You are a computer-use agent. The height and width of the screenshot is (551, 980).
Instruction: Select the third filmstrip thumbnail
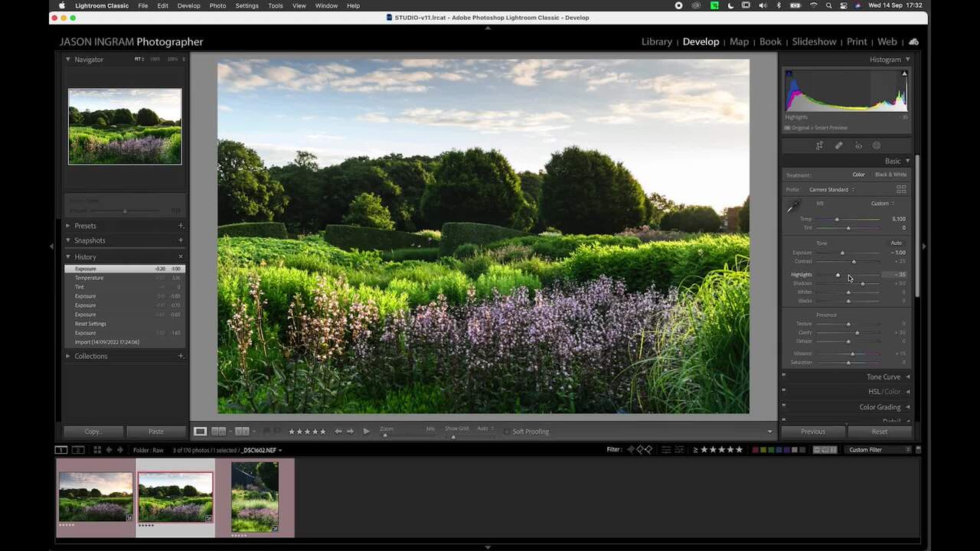click(x=255, y=497)
